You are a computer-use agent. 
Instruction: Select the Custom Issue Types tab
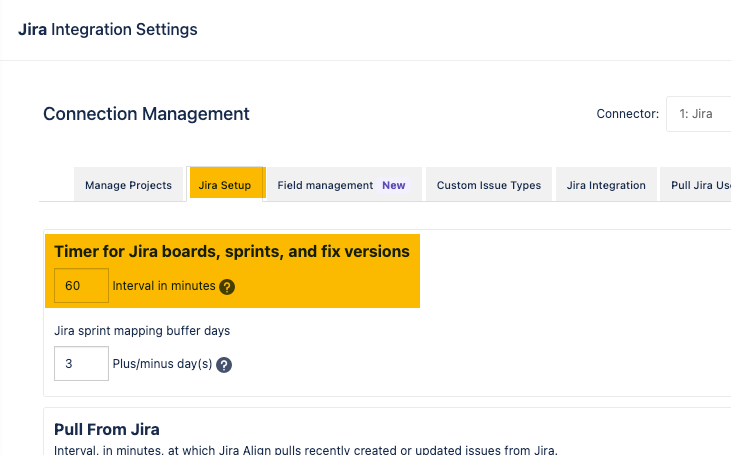click(489, 185)
